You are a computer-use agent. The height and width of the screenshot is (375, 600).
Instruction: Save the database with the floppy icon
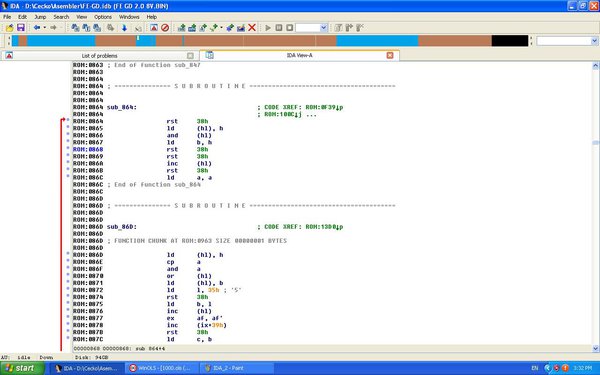click(x=21, y=28)
